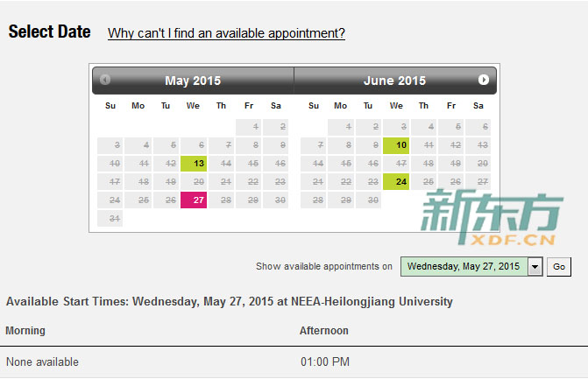The image size is (588, 379).
Task: Click the unavailable May 20 date cell
Action: 194,182
